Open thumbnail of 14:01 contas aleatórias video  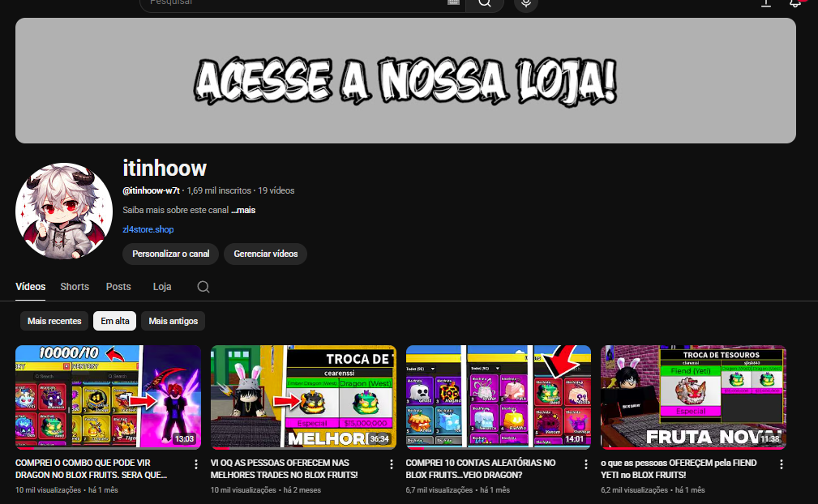(x=499, y=396)
